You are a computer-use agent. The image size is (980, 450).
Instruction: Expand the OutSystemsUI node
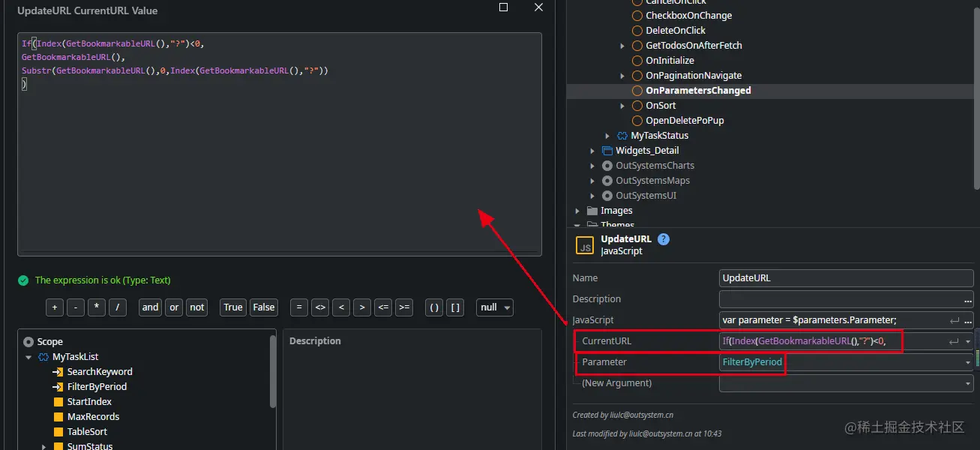(x=592, y=196)
